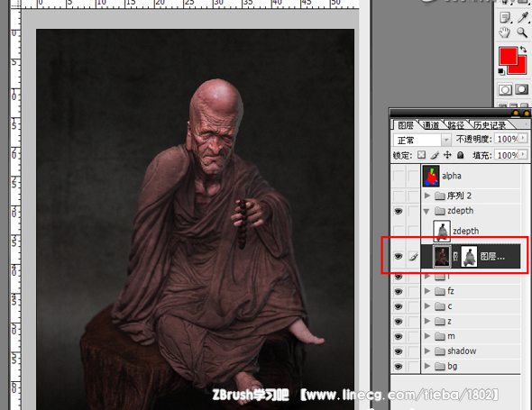
Task: Hide the selected 图层 layer
Action: point(399,257)
